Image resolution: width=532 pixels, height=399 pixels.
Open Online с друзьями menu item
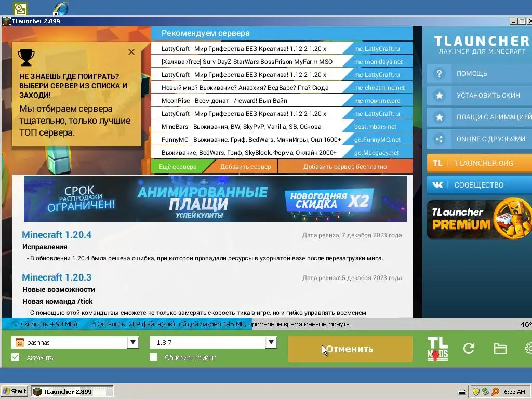pos(479,139)
